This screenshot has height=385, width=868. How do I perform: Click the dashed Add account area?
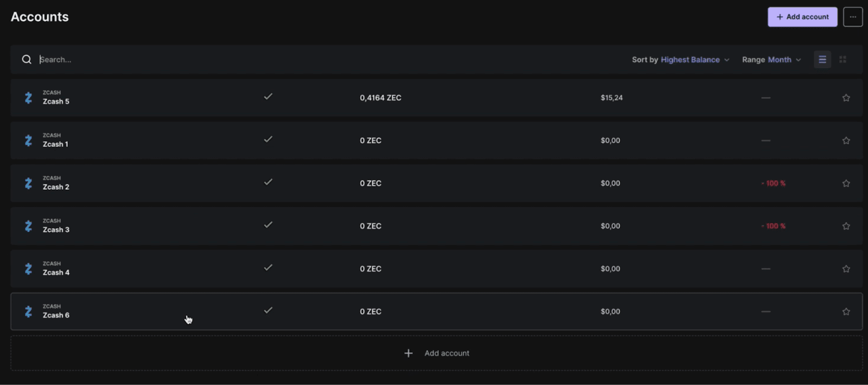pyautogui.click(x=437, y=353)
